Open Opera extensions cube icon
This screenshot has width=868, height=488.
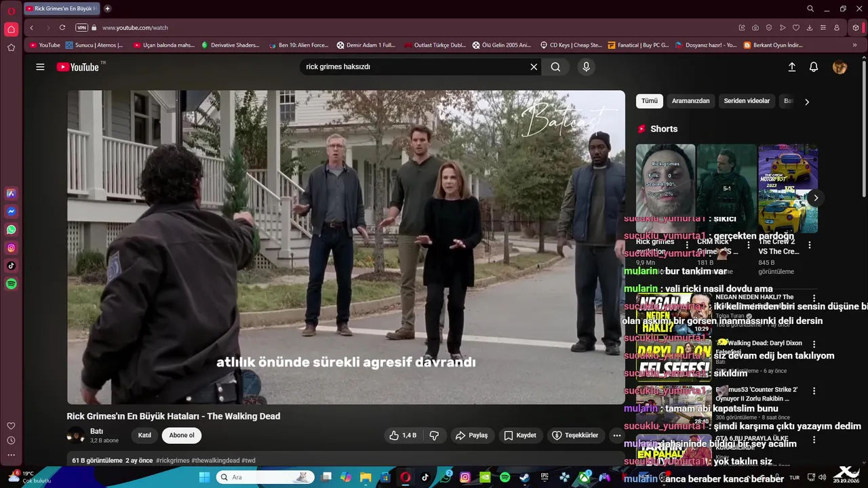[856, 28]
